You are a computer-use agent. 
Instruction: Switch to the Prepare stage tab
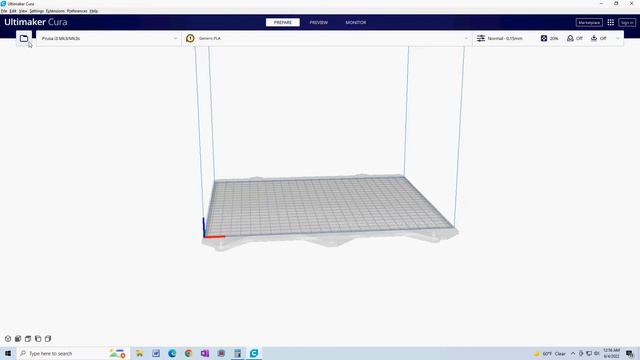pyautogui.click(x=282, y=22)
